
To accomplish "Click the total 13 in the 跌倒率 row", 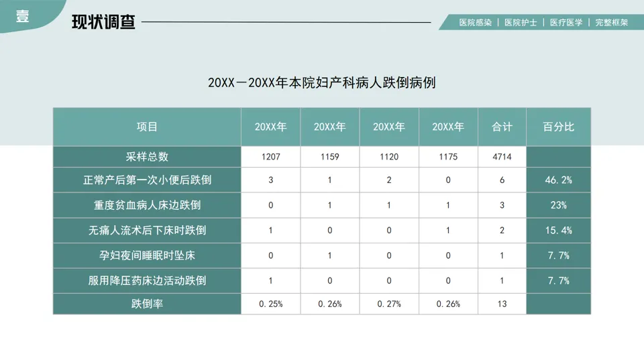I will click(x=502, y=304).
